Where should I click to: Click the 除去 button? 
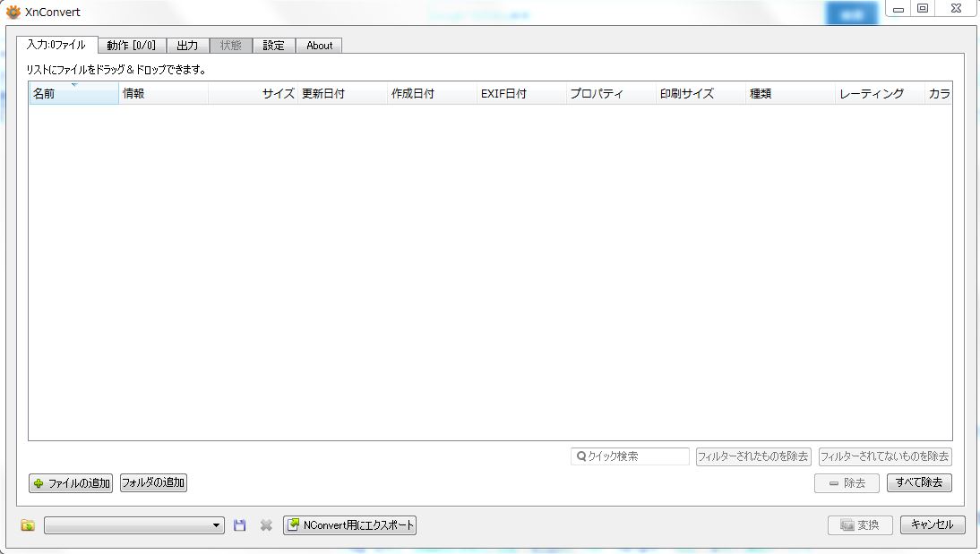847,482
